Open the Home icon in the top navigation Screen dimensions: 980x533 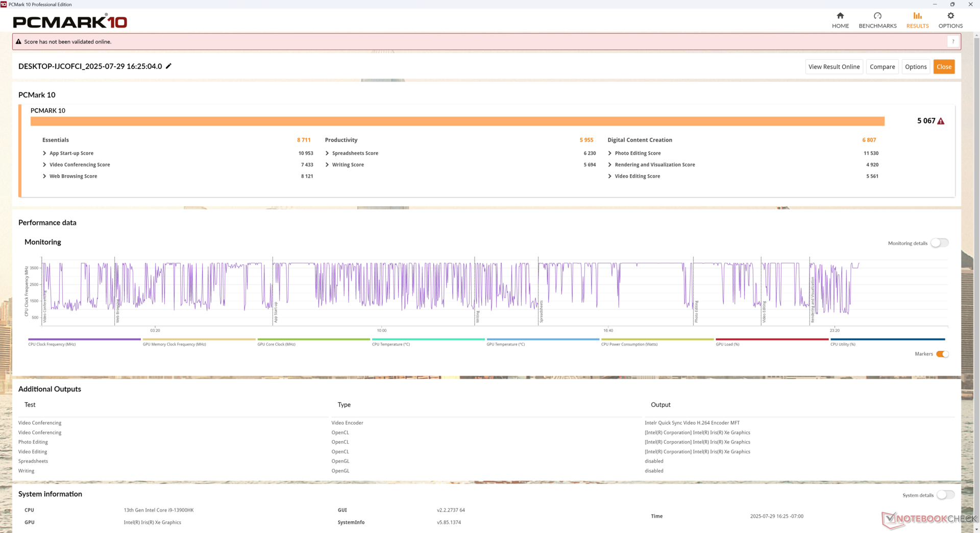(x=840, y=16)
